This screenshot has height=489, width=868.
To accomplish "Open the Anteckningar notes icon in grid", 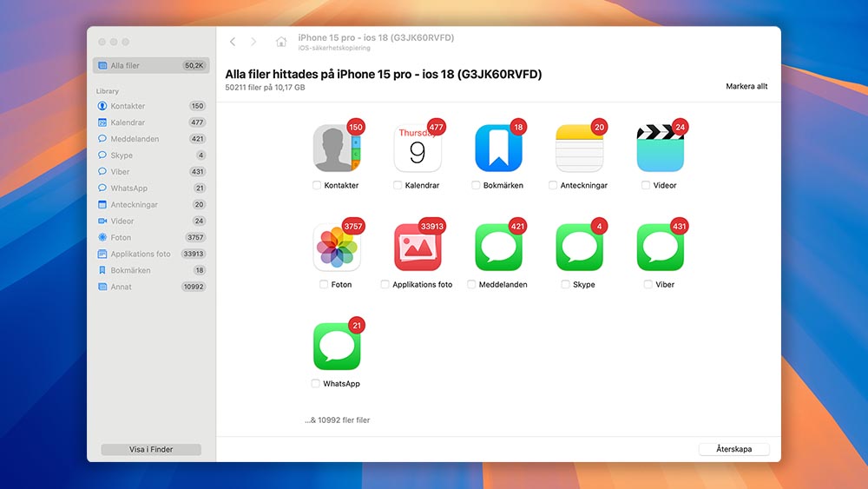I will 579,149.
